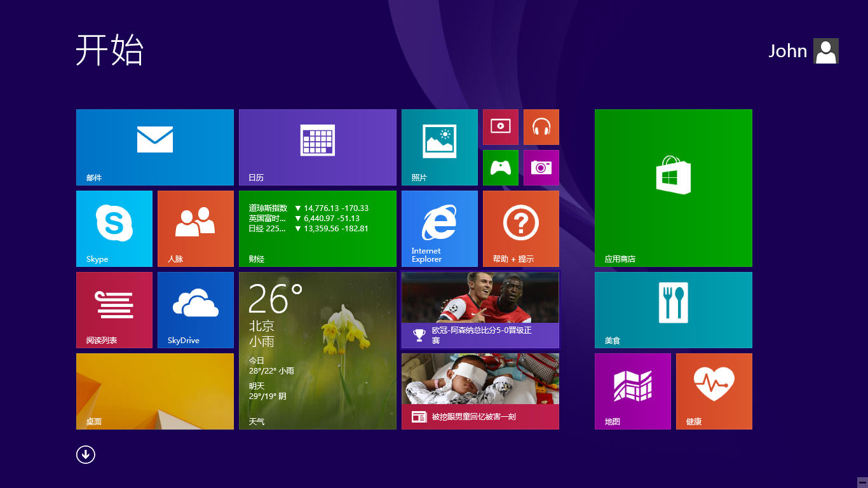The width and height of the screenshot is (868, 488).
Task: Open the 人脉 (People) tile
Action: coord(195,228)
